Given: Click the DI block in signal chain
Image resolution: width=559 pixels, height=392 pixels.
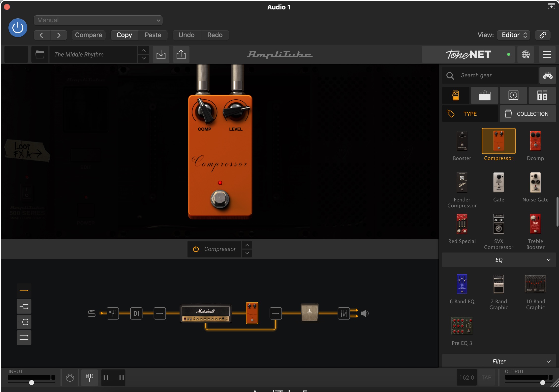Looking at the screenshot, I should tap(136, 313).
